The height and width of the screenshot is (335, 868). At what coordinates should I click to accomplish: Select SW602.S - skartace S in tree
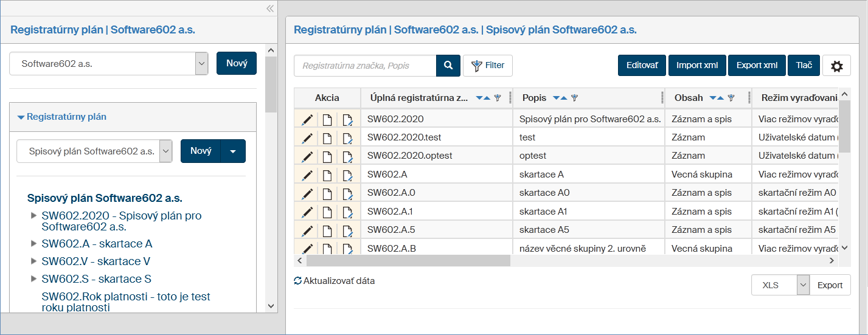tap(96, 279)
